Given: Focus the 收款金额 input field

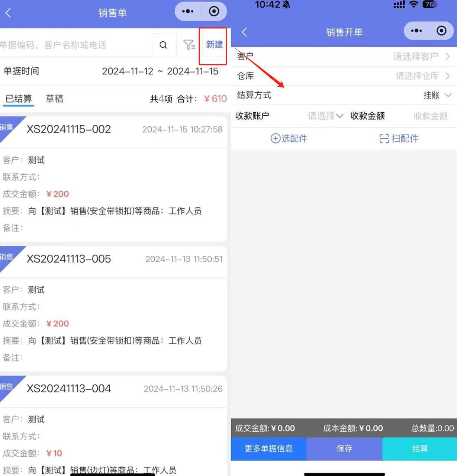Looking at the screenshot, I should [430, 116].
